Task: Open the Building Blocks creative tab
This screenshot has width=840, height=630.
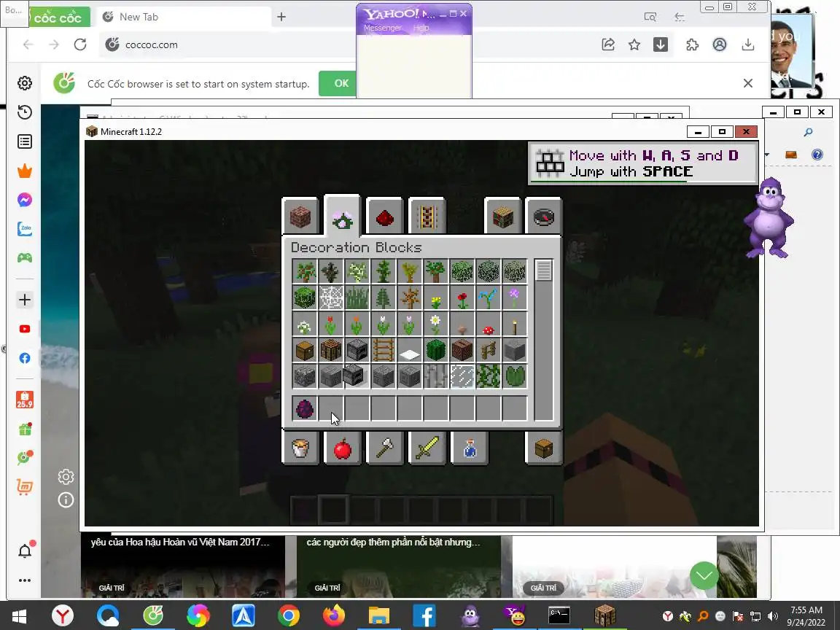Action: tap(300, 216)
